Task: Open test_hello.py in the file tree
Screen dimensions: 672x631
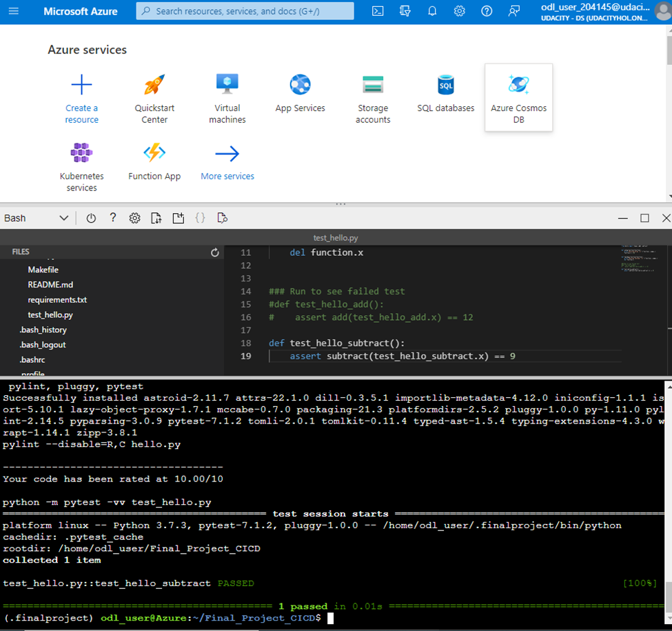Action: click(50, 314)
